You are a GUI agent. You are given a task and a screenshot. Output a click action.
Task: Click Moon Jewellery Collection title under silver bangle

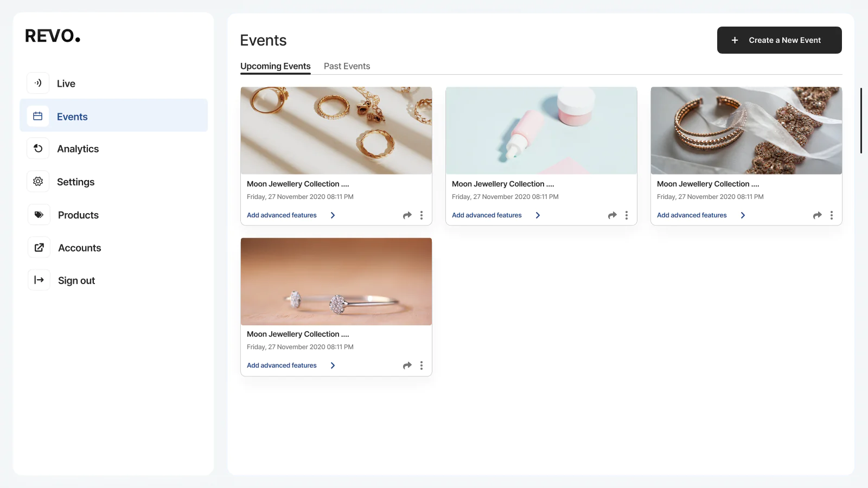[x=298, y=334]
